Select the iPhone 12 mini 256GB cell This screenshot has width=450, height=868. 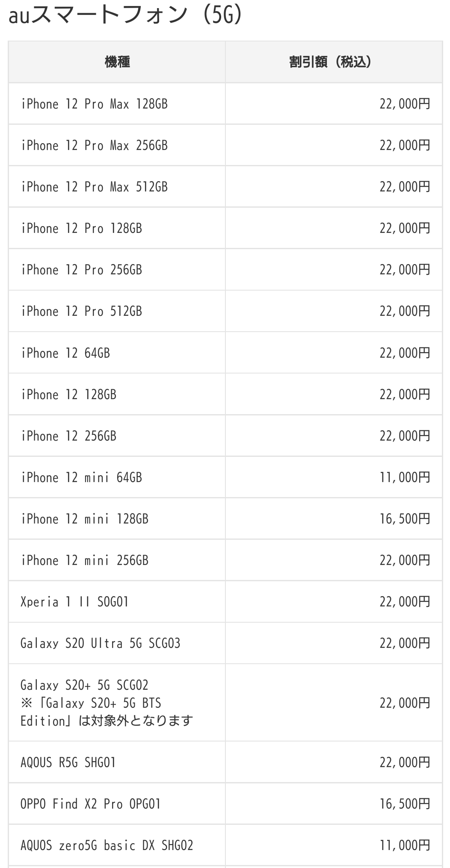coord(85,561)
